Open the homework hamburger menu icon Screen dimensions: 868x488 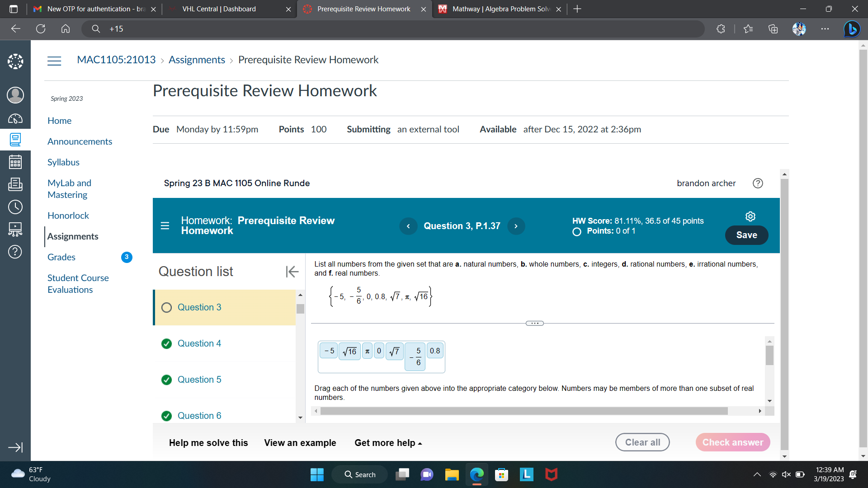coord(165,225)
